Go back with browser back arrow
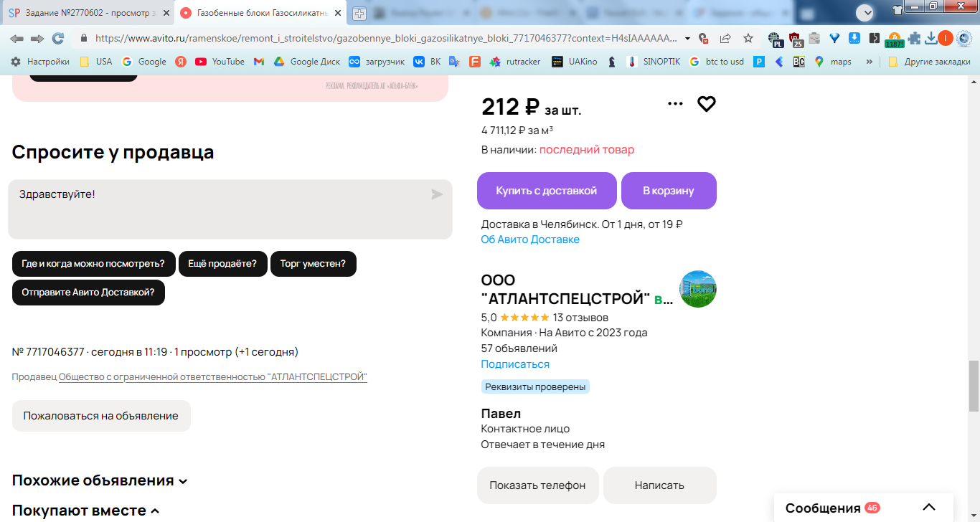Screen dimensions: 980x522 click(x=17, y=38)
